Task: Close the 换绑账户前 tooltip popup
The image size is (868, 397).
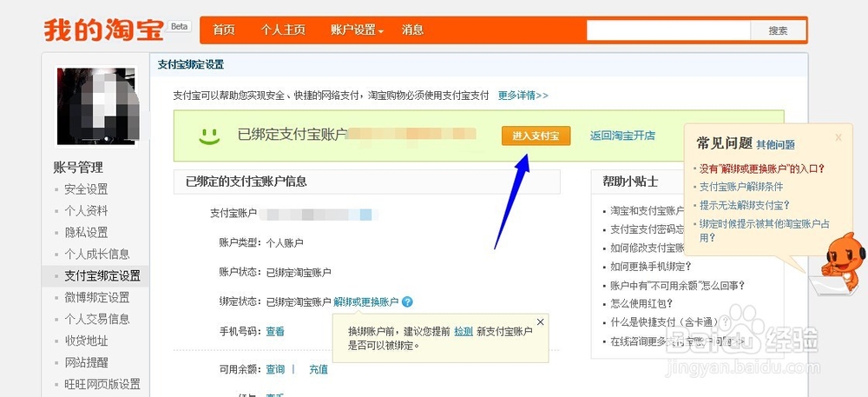Action: click(x=540, y=321)
